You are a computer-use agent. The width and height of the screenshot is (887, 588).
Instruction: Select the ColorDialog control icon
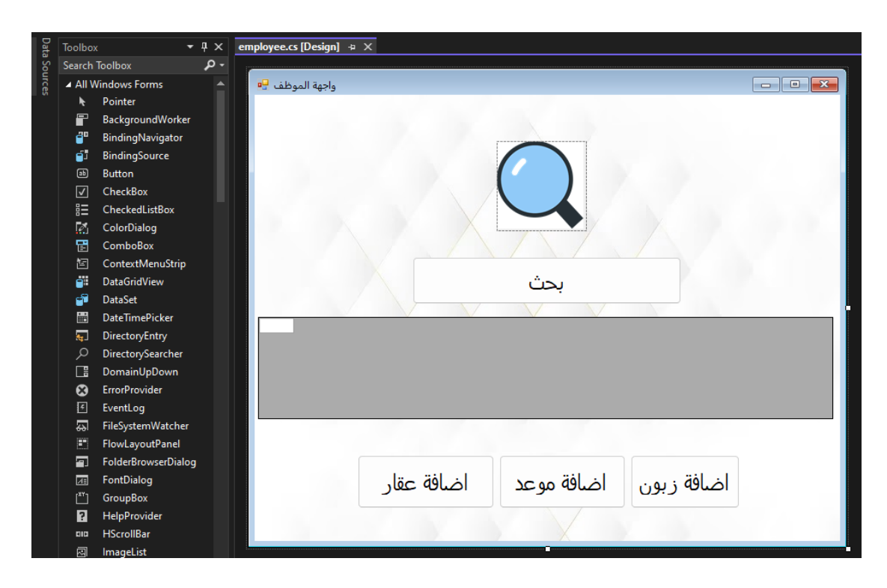[82, 227]
